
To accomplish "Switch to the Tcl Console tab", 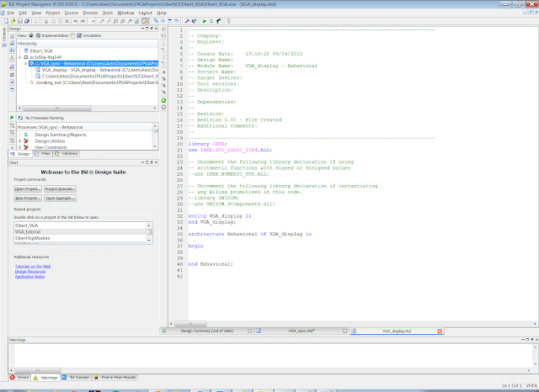I will pos(76,377).
